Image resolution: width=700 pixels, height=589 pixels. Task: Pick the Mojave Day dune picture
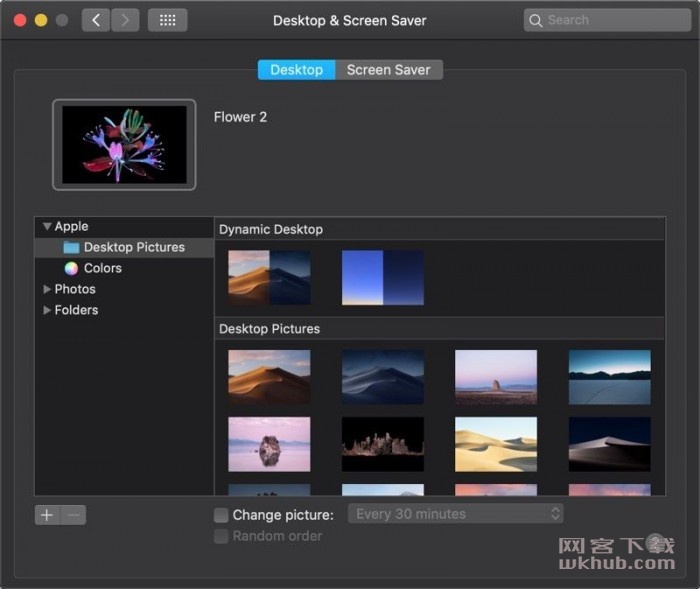pos(269,377)
